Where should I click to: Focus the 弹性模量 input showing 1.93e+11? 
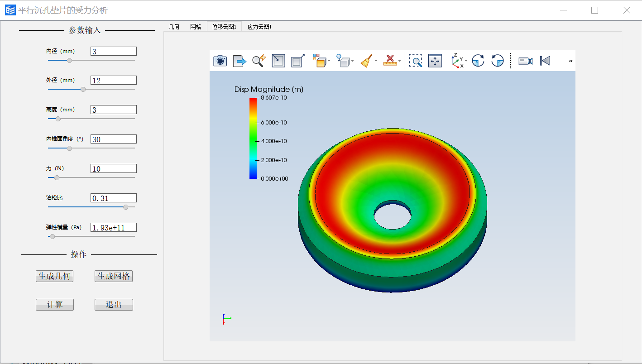click(114, 227)
